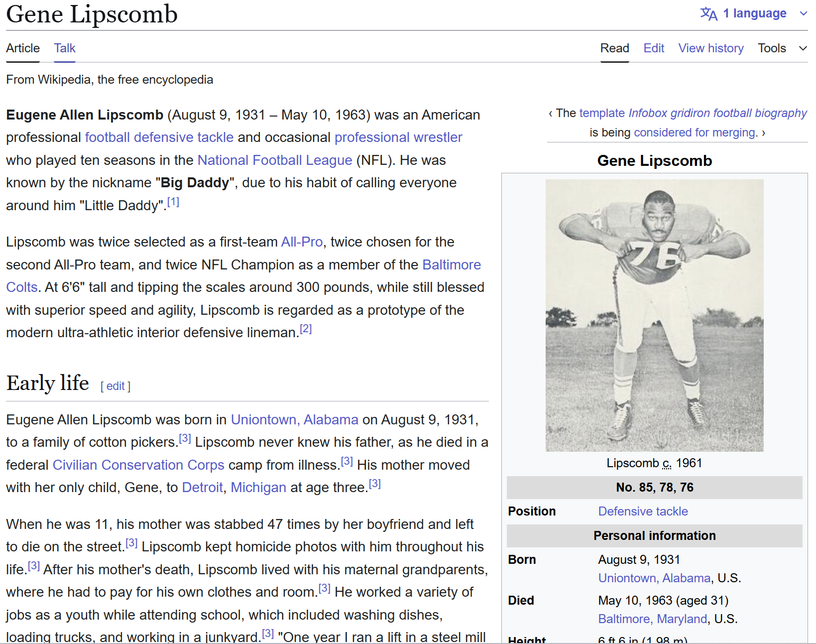Screen dimensions: 816x644
Task: Click the Gene Lipscomb infobox photo
Action: (x=654, y=315)
